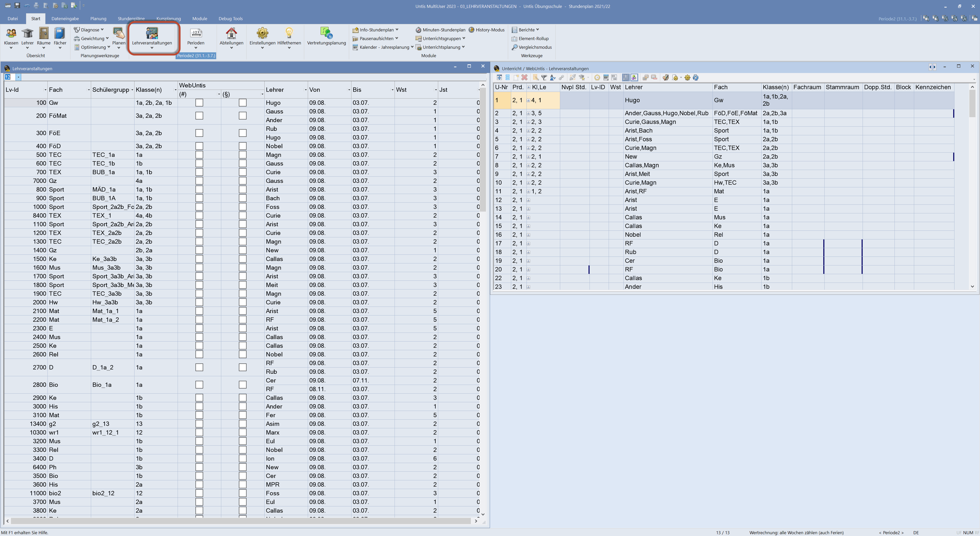Image resolution: width=980 pixels, height=536 pixels.
Task: Switch to the Datei tab
Action: click(13, 19)
